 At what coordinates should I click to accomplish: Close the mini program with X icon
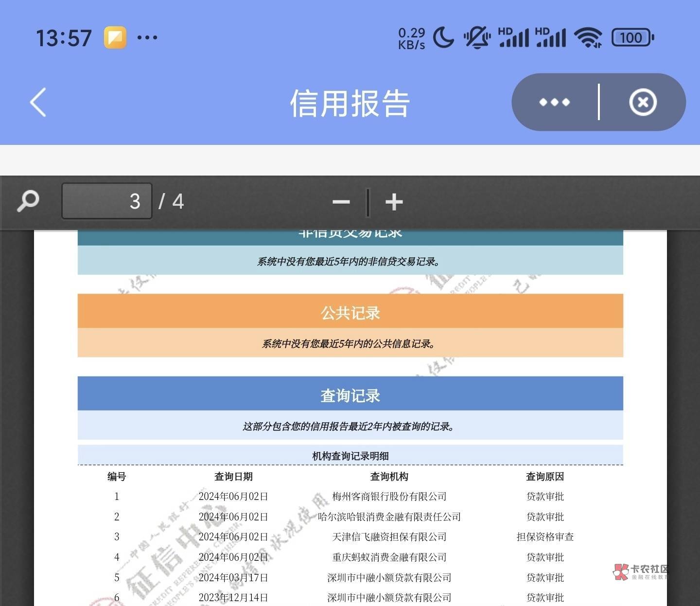click(643, 102)
